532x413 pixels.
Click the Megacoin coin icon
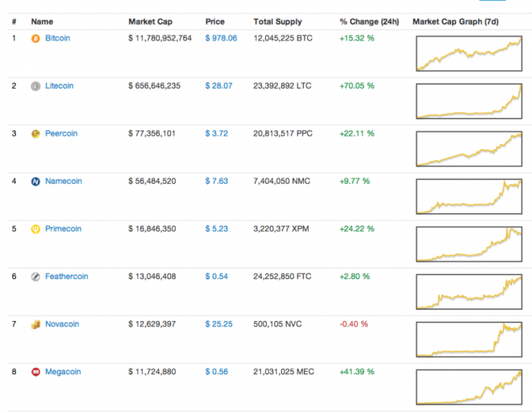click(x=36, y=372)
